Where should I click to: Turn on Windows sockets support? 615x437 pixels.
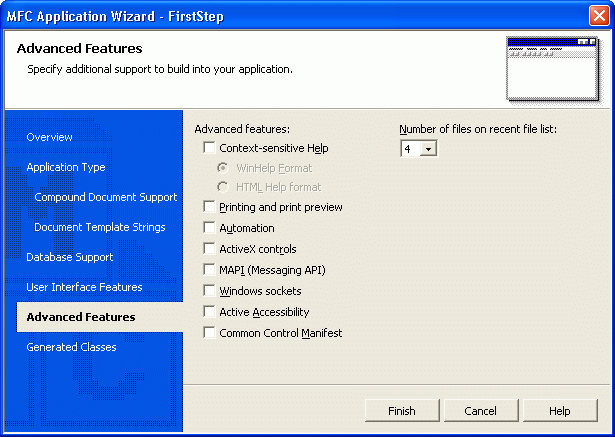209,291
